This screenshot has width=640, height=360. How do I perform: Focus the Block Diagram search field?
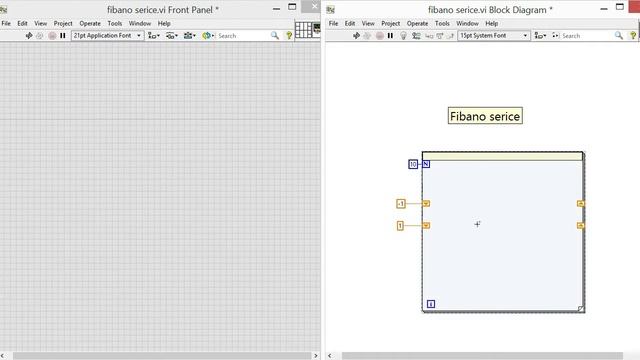tap(588, 36)
